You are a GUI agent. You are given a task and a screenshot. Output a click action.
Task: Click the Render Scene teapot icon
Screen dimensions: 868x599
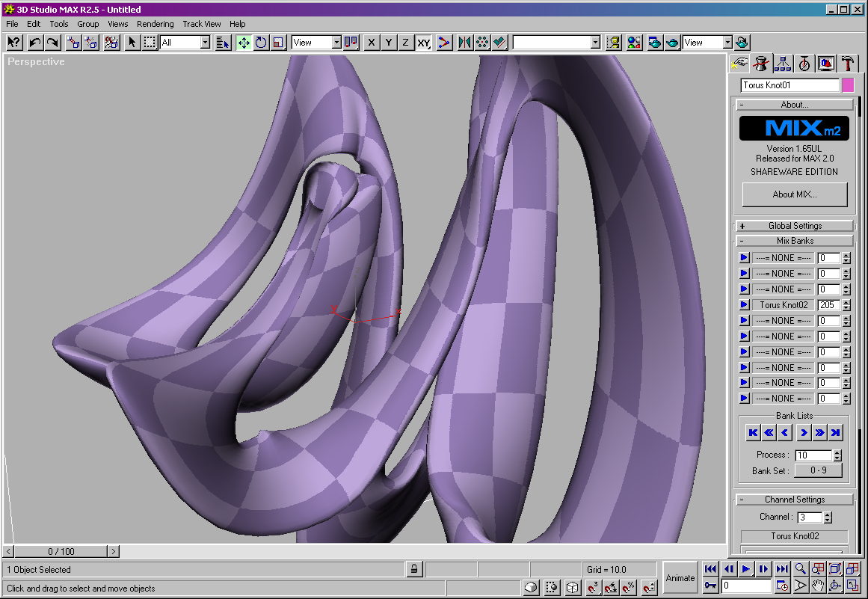point(655,43)
